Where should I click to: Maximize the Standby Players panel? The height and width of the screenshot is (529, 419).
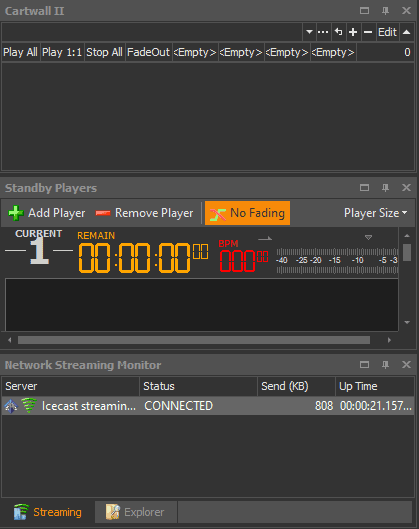point(364,188)
